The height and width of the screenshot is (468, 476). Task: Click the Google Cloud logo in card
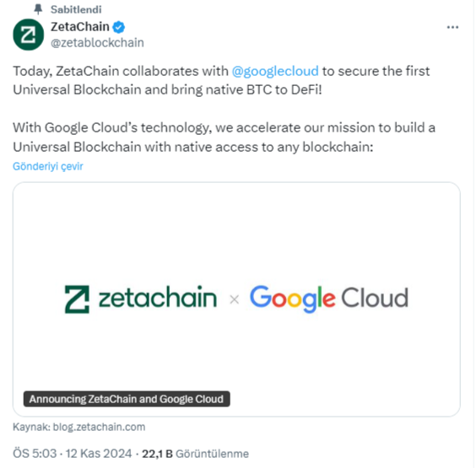pos(329,299)
